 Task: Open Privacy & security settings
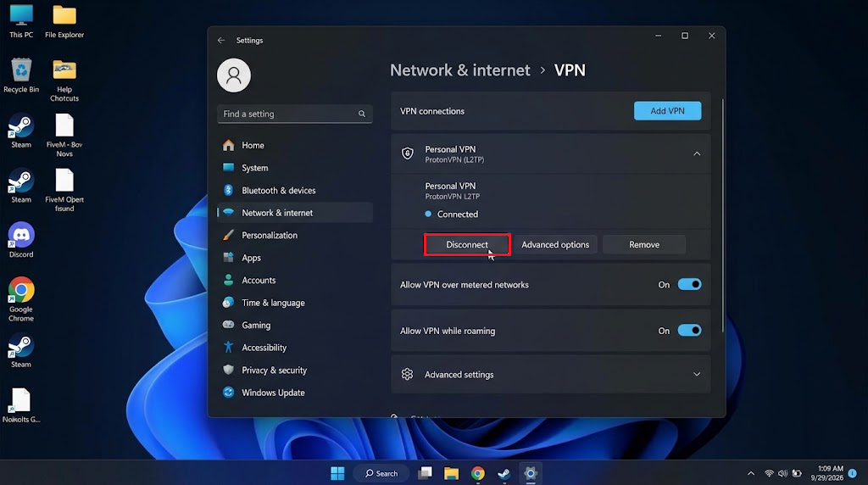click(295, 371)
